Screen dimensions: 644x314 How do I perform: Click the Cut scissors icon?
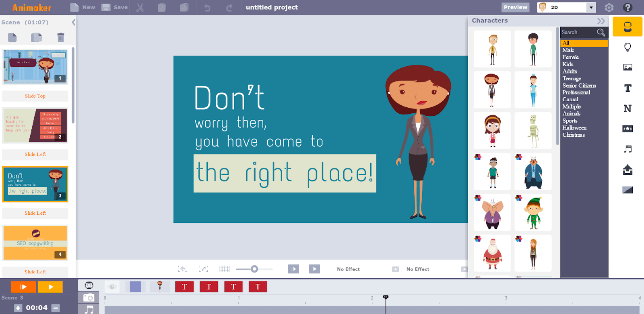(140, 7)
